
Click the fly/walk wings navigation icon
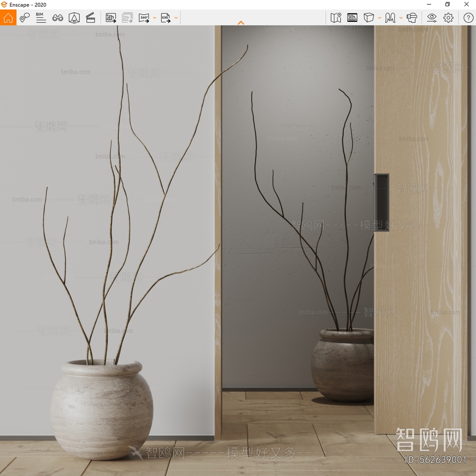coord(390,18)
